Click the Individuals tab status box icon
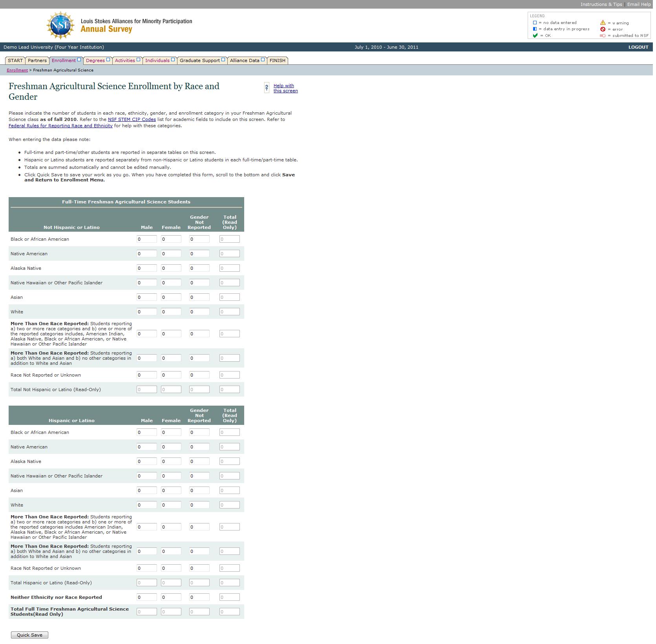The image size is (656, 644). coord(173,60)
